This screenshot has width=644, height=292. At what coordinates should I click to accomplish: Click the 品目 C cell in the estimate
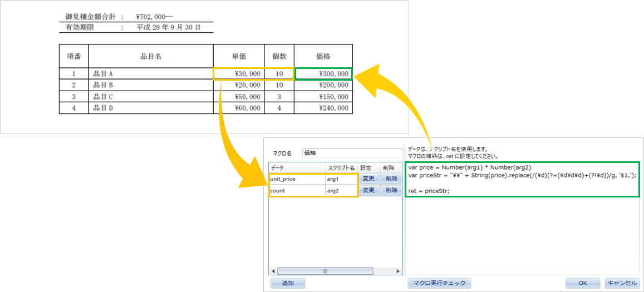pos(151,97)
